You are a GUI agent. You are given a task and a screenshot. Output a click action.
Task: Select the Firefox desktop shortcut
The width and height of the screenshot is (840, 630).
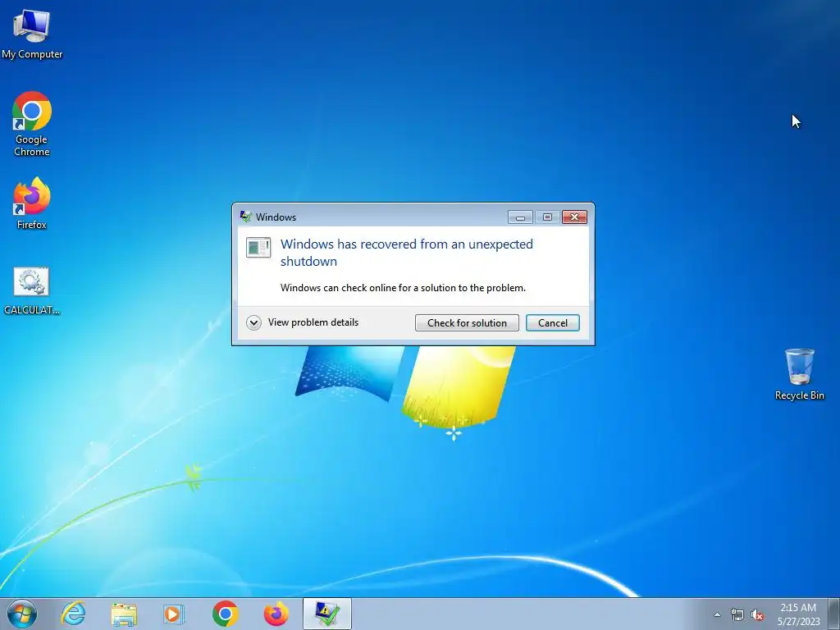coord(32,203)
